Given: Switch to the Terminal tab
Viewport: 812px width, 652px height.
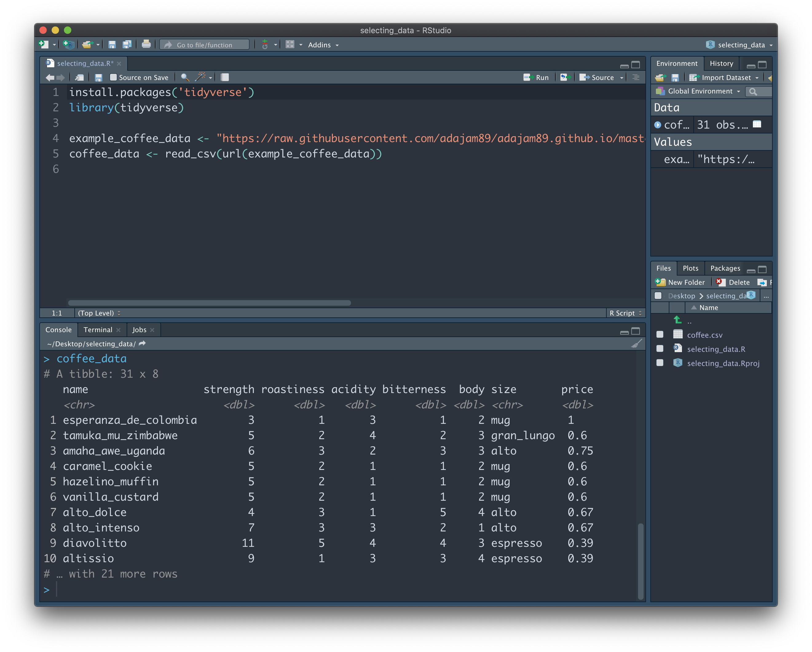Looking at the screenshot, I should click(x=98, y=330).
